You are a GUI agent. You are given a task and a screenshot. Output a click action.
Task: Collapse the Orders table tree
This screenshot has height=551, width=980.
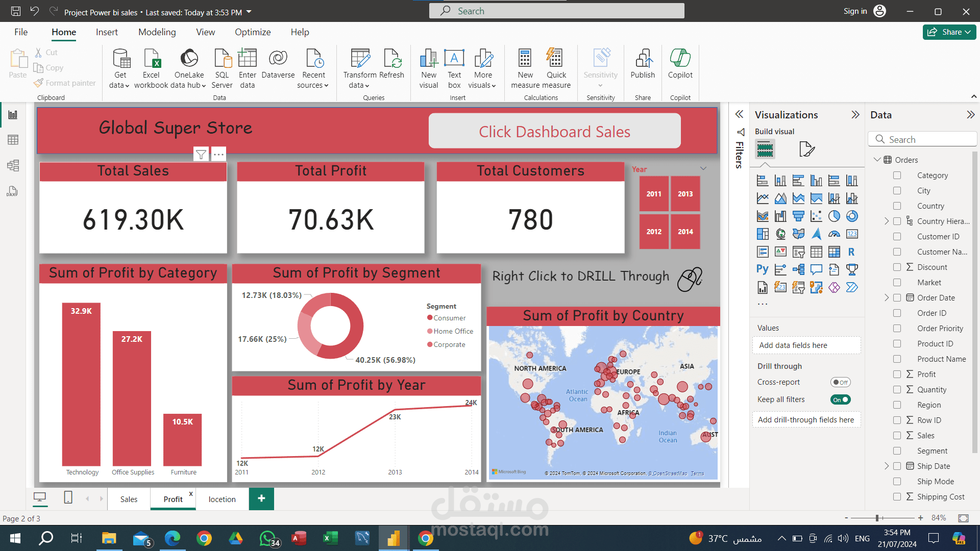click(x=877, y=160)
